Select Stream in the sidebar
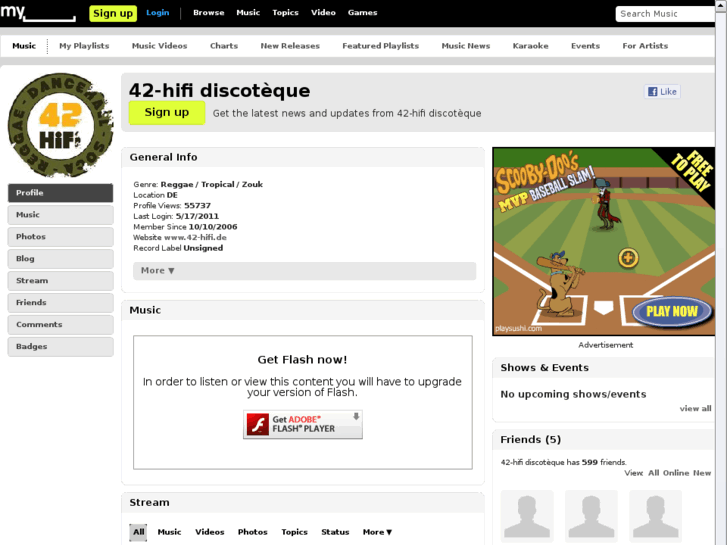 click(60, 281)
